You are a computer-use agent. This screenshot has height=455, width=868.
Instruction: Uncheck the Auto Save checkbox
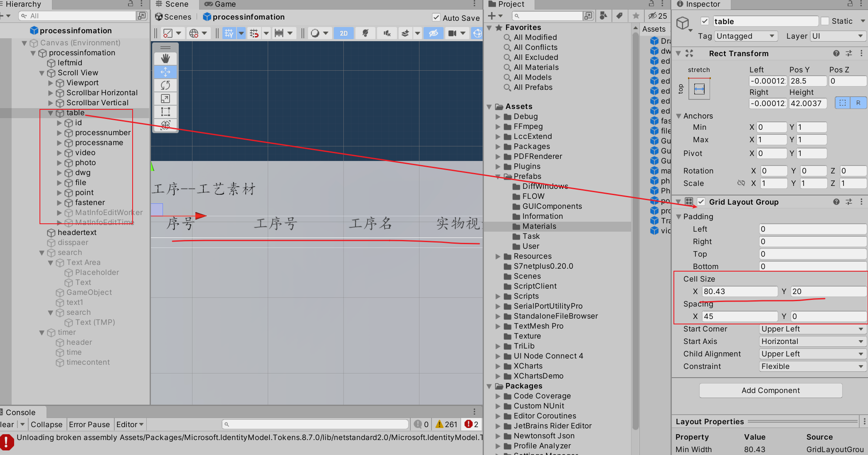coord(436,17)
